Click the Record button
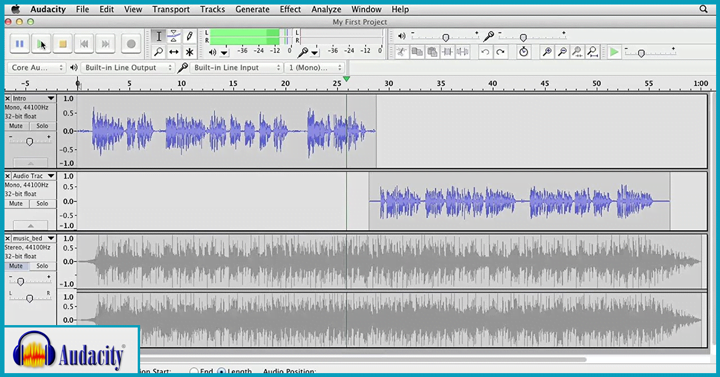The width and height of the screenshot is (720, 377). pos(131,44)
